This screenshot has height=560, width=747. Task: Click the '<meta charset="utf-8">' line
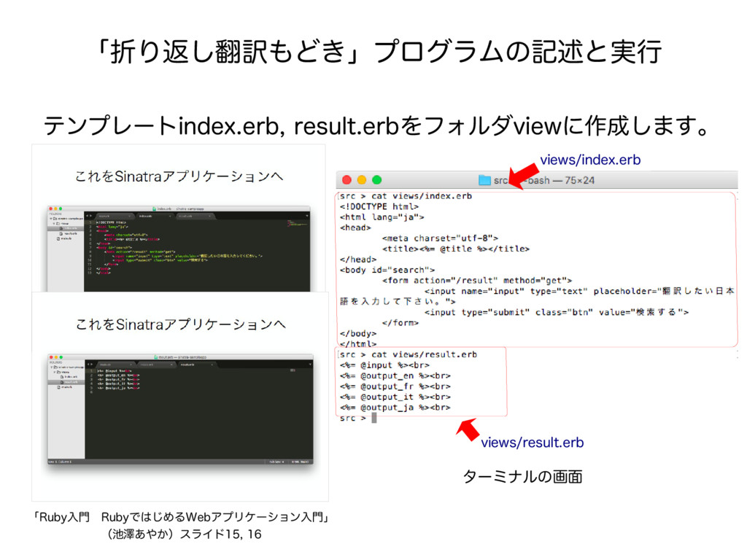coord(440,238)
